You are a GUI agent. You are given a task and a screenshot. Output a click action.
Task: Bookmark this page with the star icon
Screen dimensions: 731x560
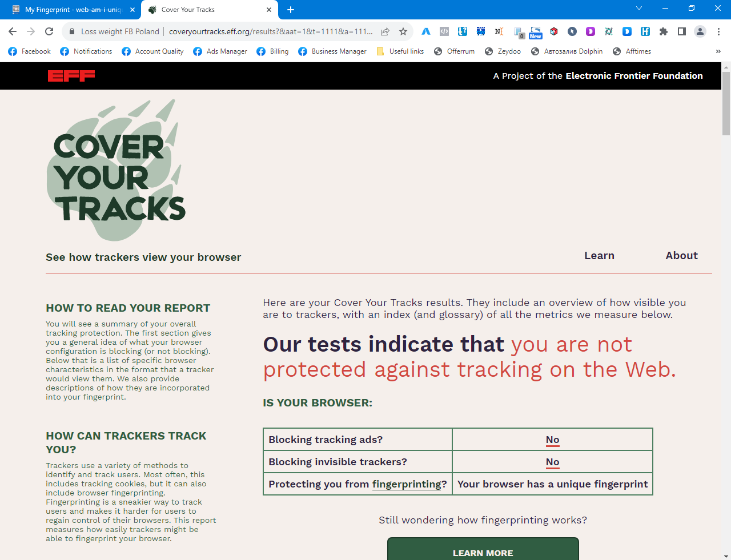point(403,32)
